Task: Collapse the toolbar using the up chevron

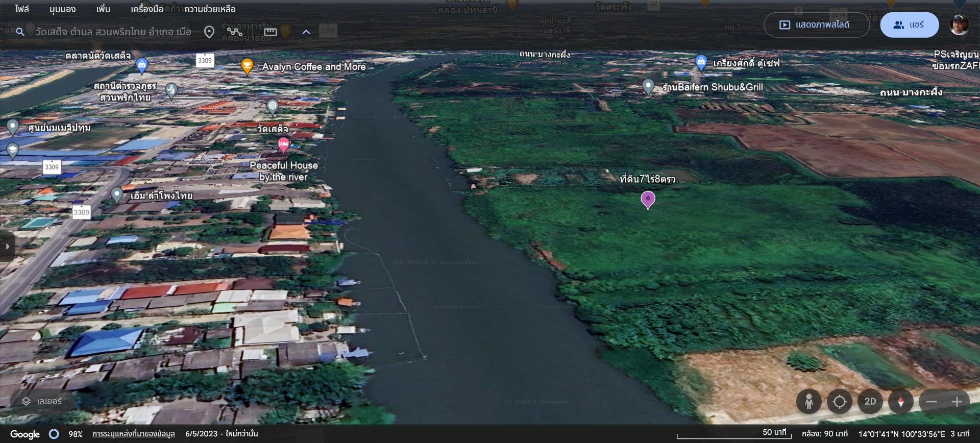Action: pyautogui.click(x=306, y=32)
